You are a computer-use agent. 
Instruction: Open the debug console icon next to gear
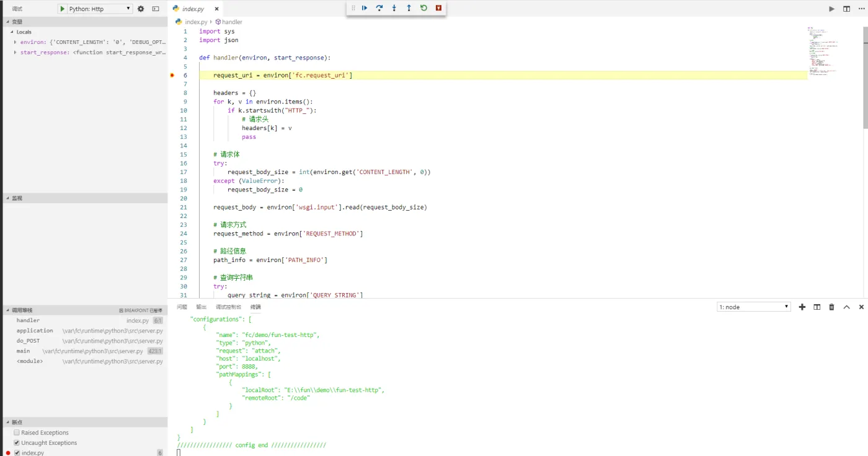pyautogui.click(x=156, y=9)
